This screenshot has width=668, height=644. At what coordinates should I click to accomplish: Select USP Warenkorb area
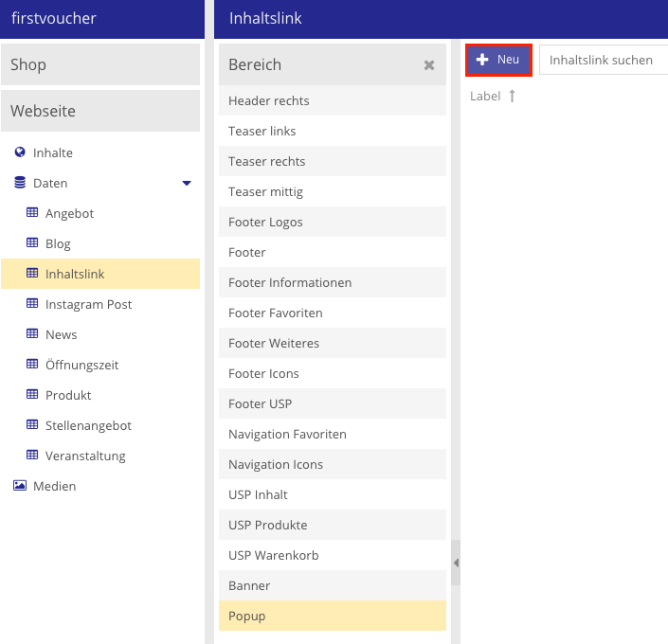click(x=333, y=555)
